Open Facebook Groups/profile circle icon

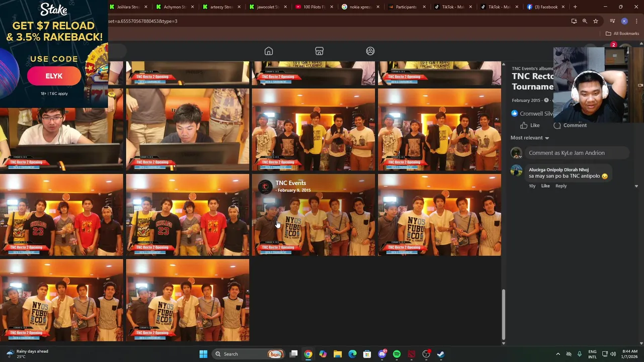(370, 51)
